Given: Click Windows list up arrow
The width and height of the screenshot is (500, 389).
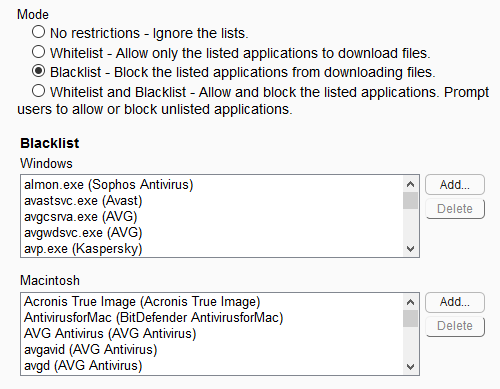Looking at the screenshot, I should click(x=410, y=184).
